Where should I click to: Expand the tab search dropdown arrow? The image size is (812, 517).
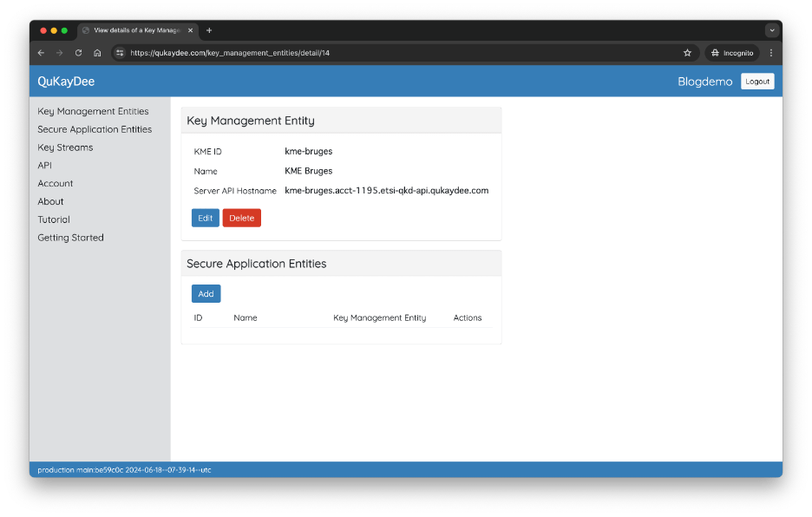771,30
